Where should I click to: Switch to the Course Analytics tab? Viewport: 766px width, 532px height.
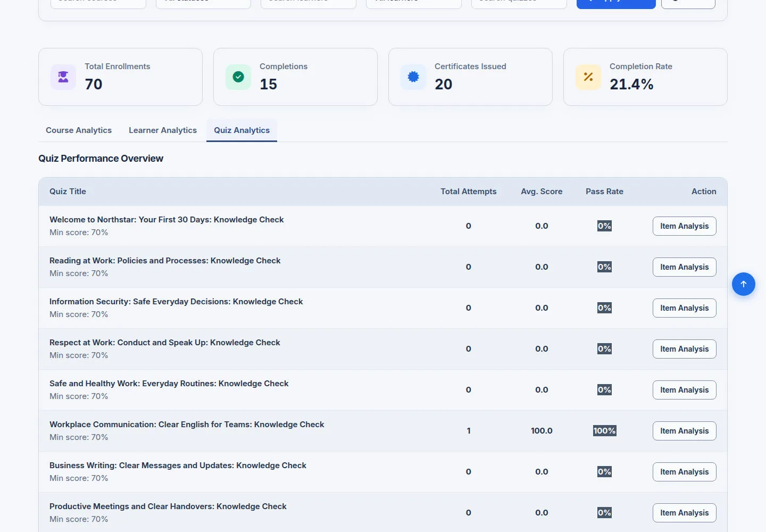click(x=79, y=130)
